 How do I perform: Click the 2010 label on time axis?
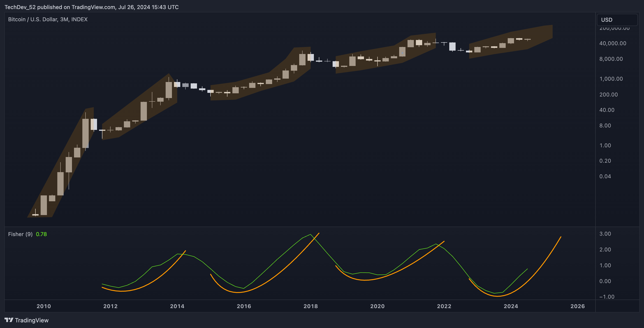[x=44, y=306]
